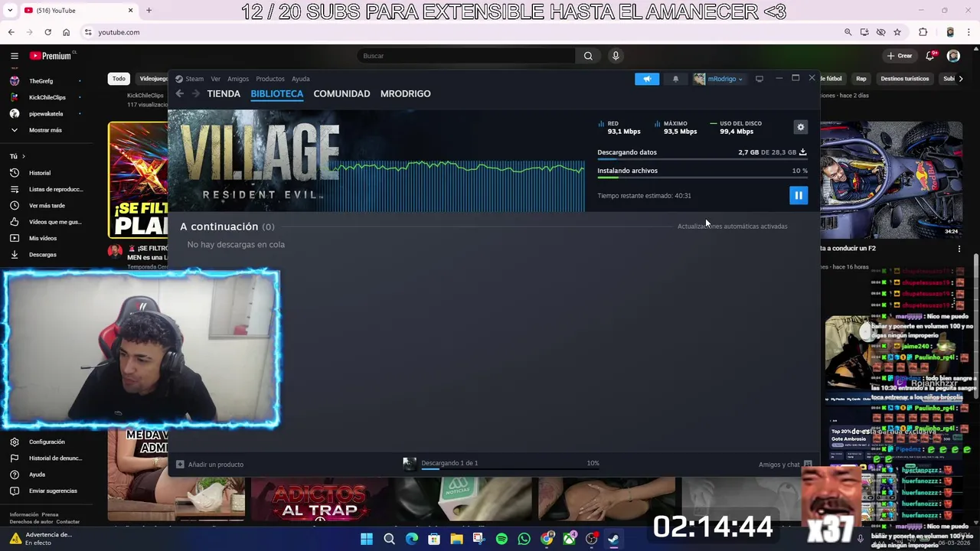The width and height of the screenshot is (980, 551).
Task: Pause the Resident Evil Village download
Action: point(798,195)
